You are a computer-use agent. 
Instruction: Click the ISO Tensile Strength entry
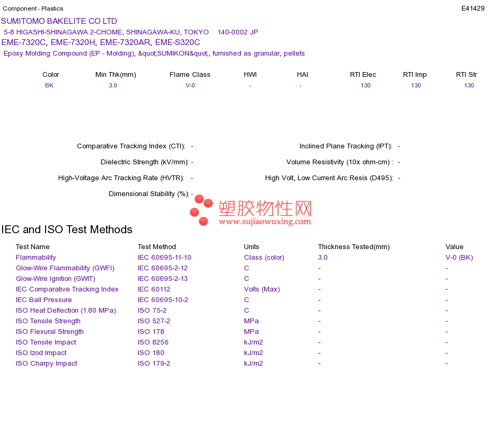point(48,321)
